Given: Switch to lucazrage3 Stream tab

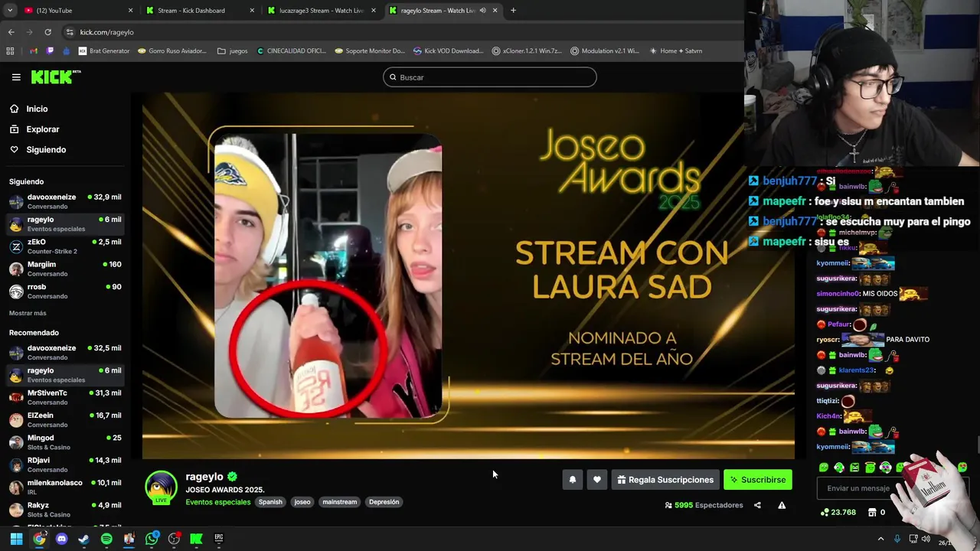Looking at the screenshot, I should [x=322, y=11].
